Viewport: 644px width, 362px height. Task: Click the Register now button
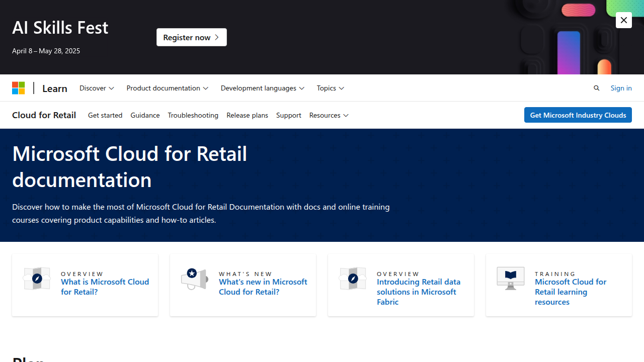tap(192, 37)
